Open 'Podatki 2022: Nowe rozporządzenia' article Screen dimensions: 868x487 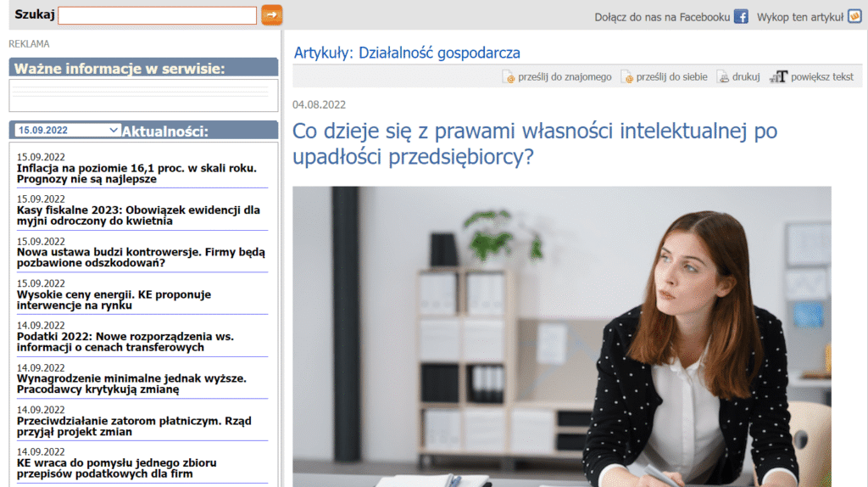coord(125,341)
